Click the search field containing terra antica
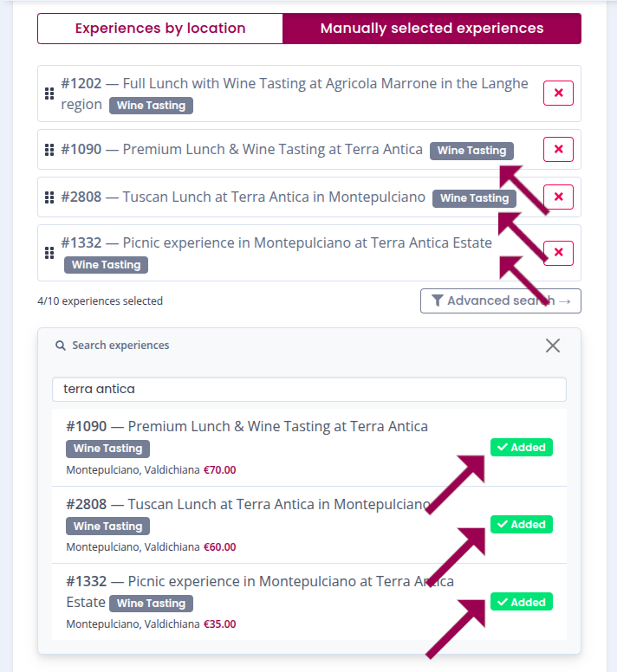The height and width of the screenshot is (672, 617). (x=308, y=390)
